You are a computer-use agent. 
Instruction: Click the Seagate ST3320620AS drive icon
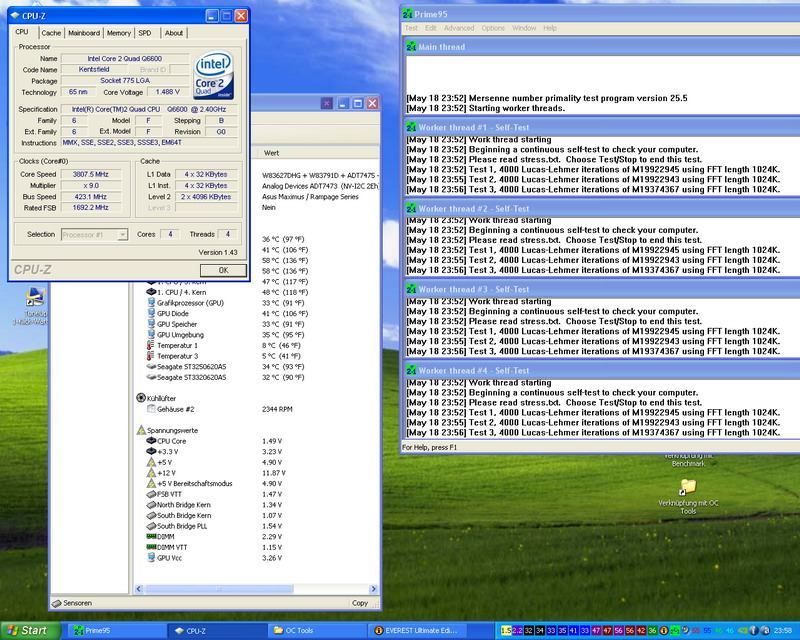151,377
